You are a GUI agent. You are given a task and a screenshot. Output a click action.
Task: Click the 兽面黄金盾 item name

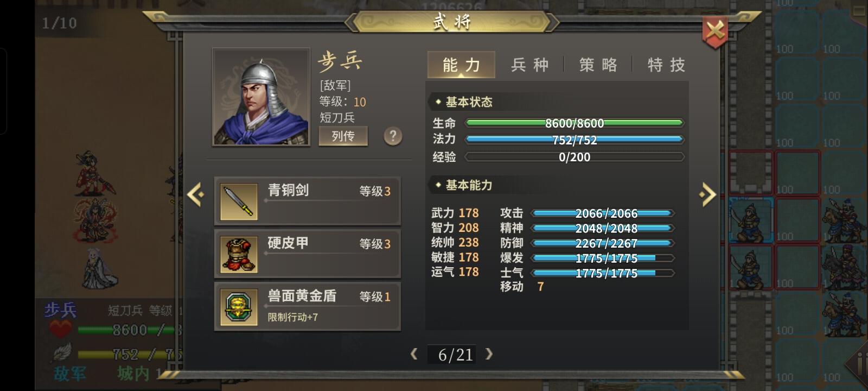point(302,296)
